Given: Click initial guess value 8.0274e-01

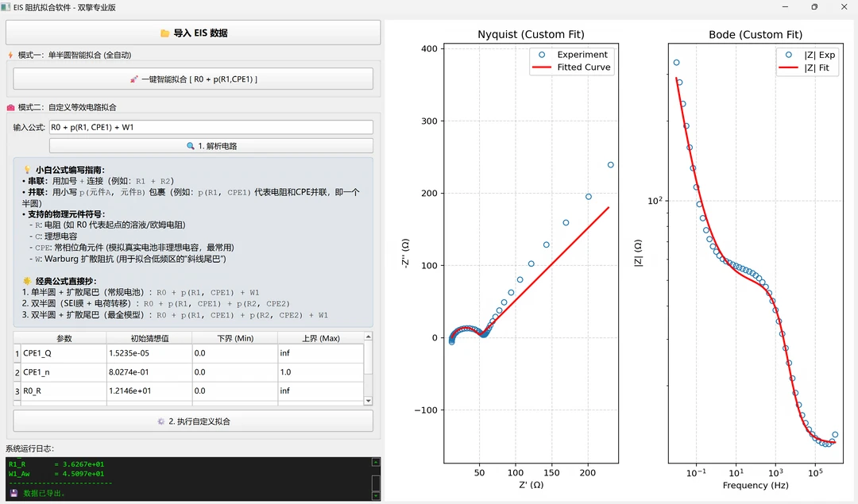Looking at the screenshot, I should 149,372.
